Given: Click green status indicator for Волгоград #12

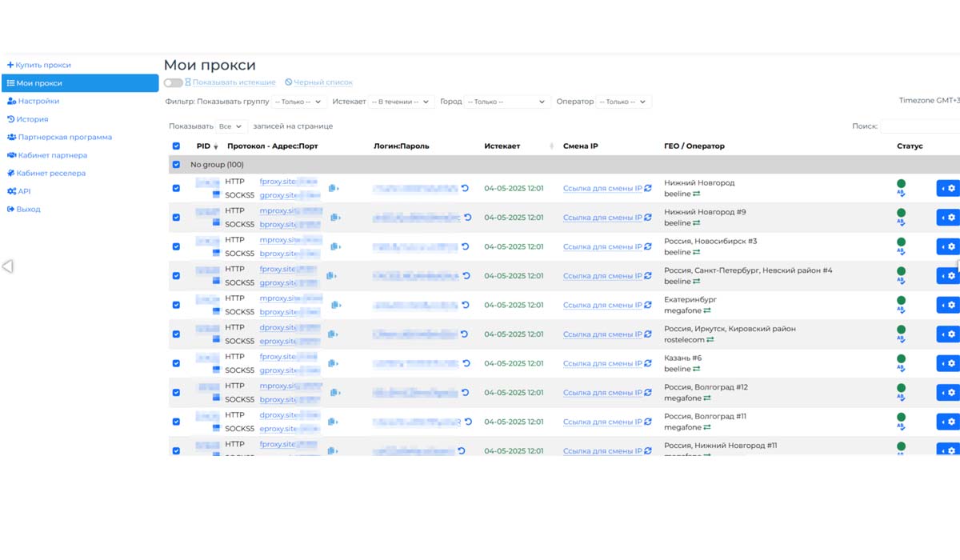Looking at the screenshot, I should point(901,387).
